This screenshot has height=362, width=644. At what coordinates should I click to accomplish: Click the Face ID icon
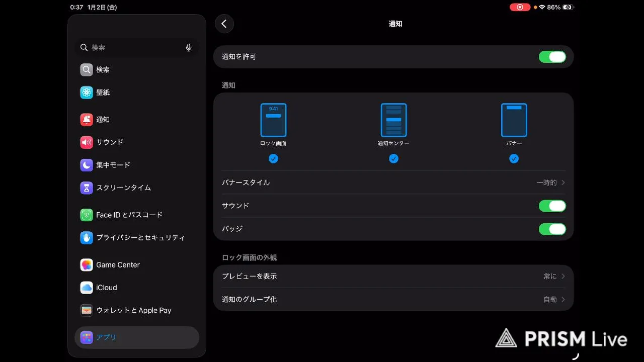pyautogui.click(x=87, y=215)
